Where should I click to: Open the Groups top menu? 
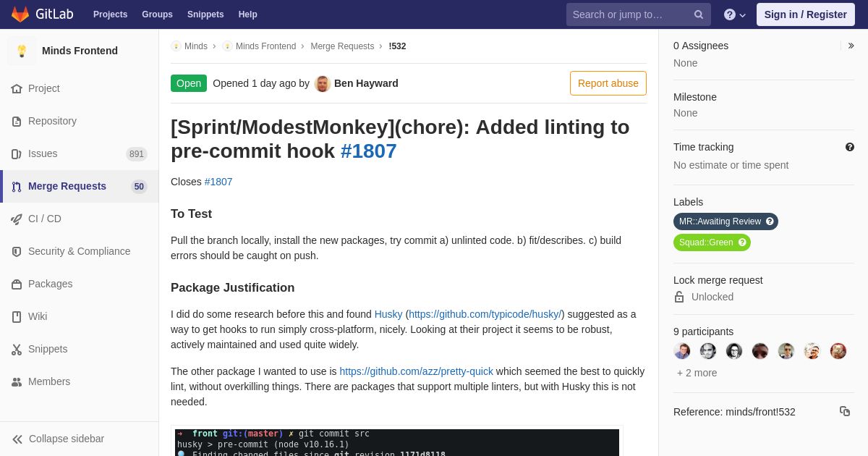tap(157, 14)
